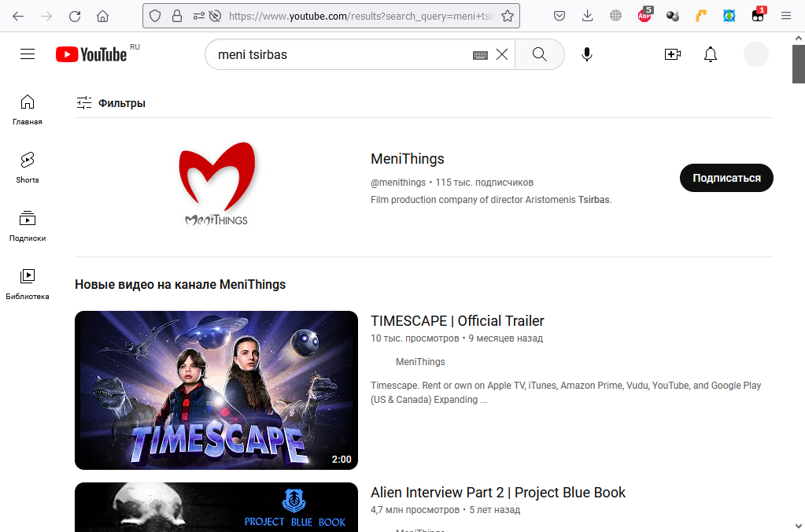Screen dimensions: 805x532
Task: Start voice search with microphone
Action: tap(587, 54)
